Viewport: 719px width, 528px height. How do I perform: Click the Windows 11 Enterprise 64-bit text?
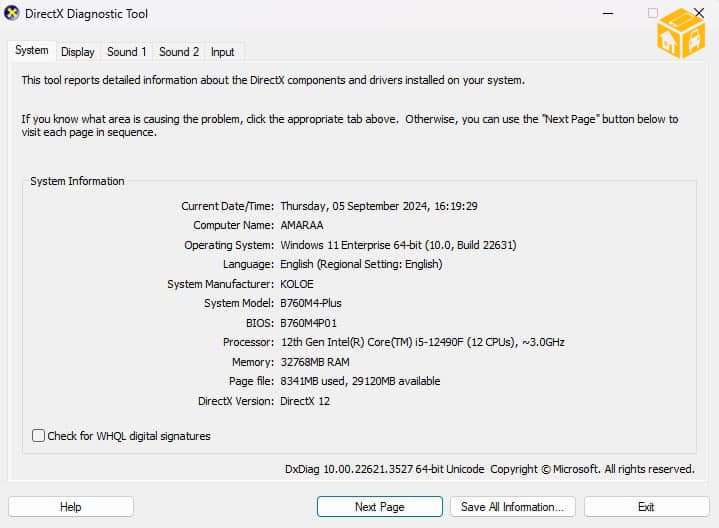tap(398, 245)
